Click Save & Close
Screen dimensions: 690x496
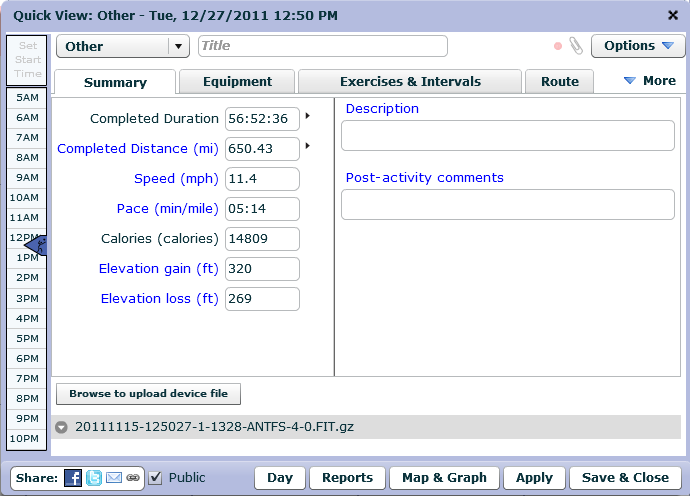coord(625,478)
